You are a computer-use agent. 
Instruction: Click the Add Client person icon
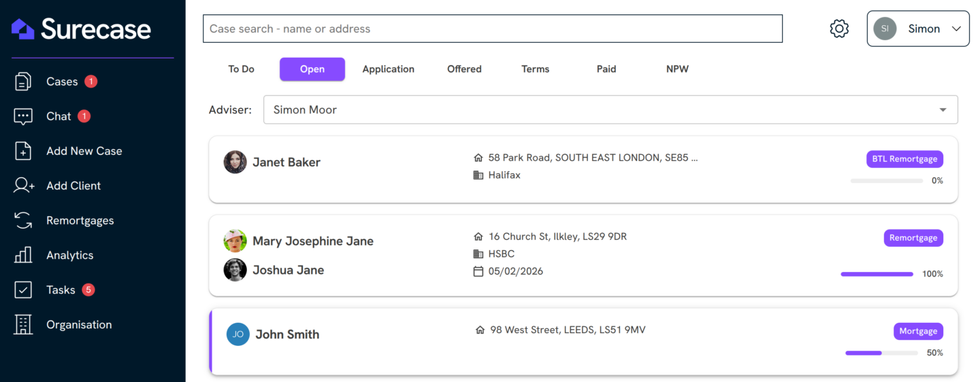point(23,186)
